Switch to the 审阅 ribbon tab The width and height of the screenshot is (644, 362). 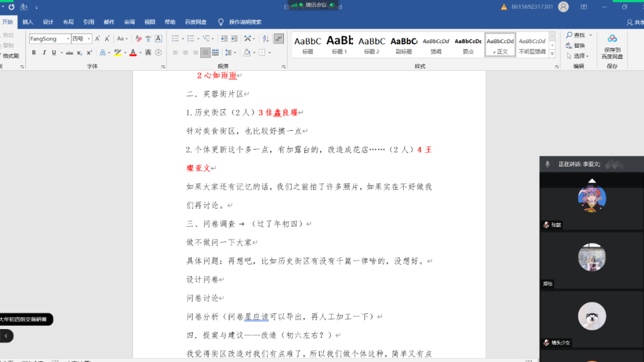pyautogui.click(x=129, y=22)
